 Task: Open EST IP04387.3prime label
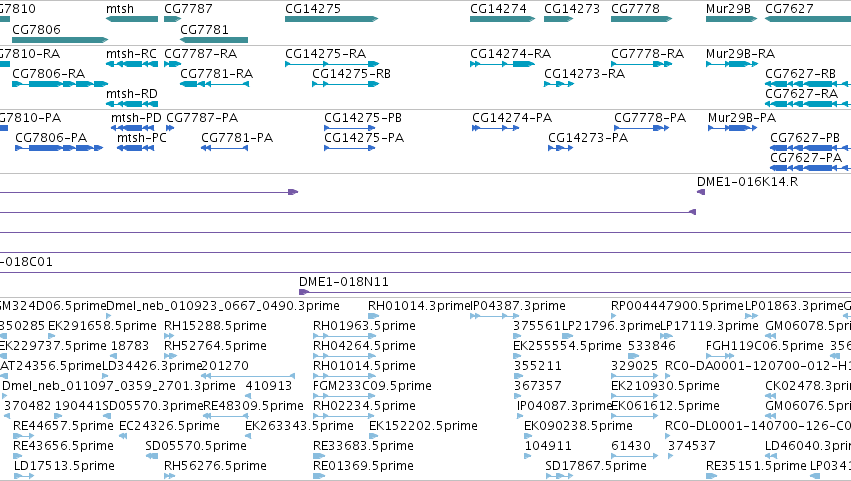click(x=518, y=306)
